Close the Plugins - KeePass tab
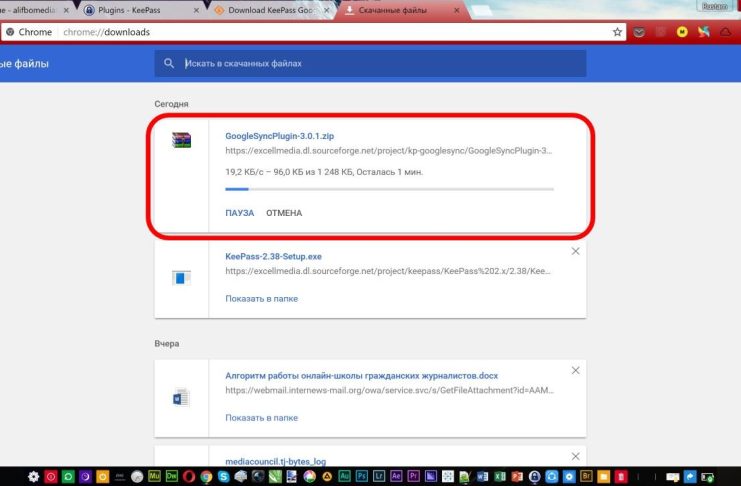 pyautogui.click(x=196, y=10)
